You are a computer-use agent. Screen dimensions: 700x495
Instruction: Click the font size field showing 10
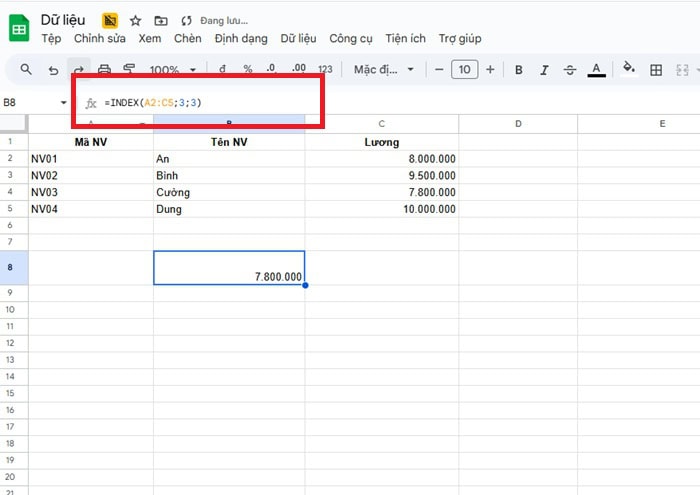click(465, 70)
